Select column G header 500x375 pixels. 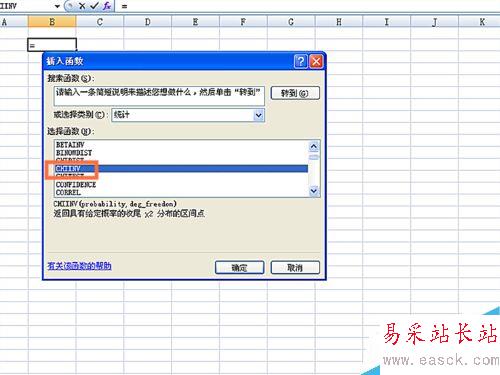pos(291,22)
